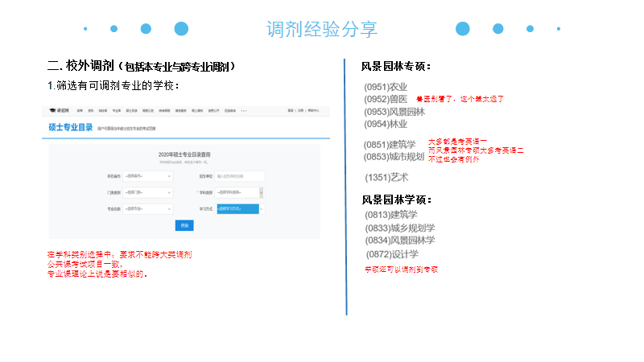Go to 首页 in the navigation bar
This screenshot has height=362, width=644.
click(79, 109)
